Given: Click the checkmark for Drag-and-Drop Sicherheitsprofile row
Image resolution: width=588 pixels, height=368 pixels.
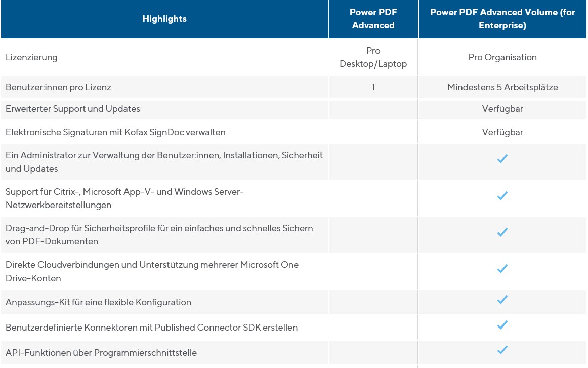Looking at the screenshot, I should [502, 232].
